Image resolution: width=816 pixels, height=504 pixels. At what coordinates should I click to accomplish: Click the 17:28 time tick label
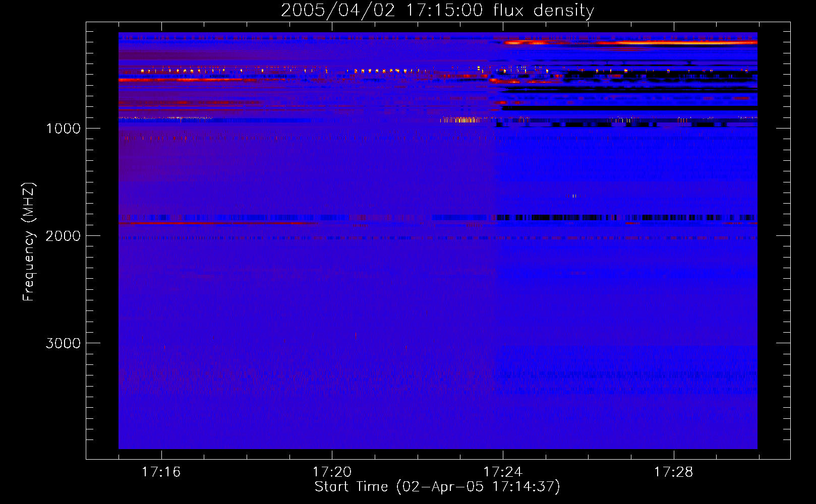click(x=674, y=472)
